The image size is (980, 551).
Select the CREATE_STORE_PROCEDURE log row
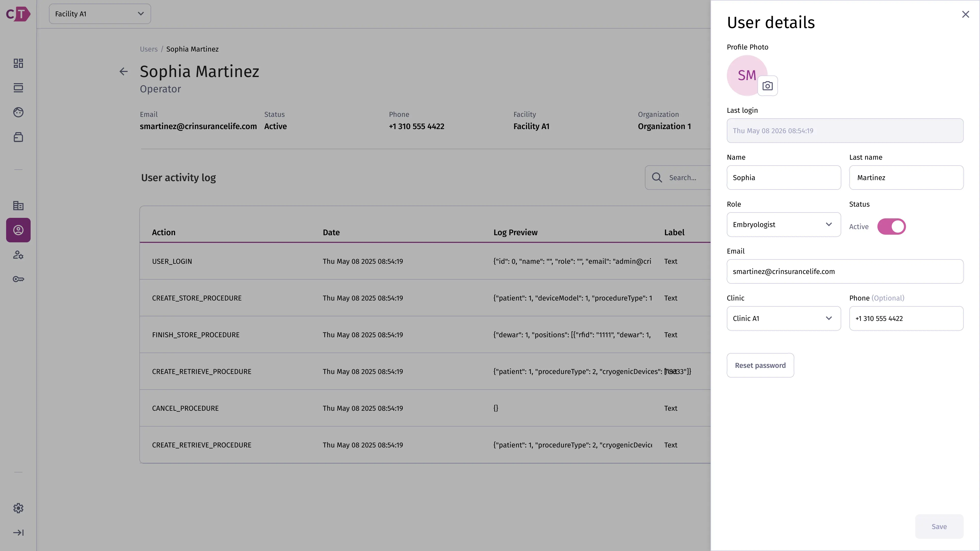(x=425, y=298)
